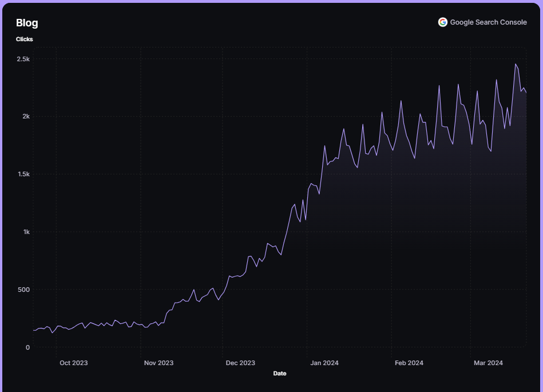Click the rightmost end point of the line
This screenshot has width=543, height=392.
point(526,92)
